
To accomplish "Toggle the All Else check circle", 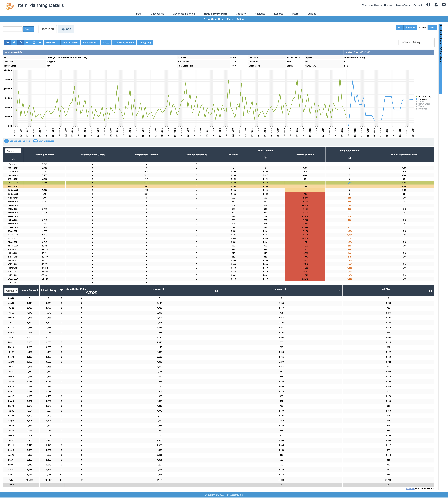I will [x=430, y=291].
